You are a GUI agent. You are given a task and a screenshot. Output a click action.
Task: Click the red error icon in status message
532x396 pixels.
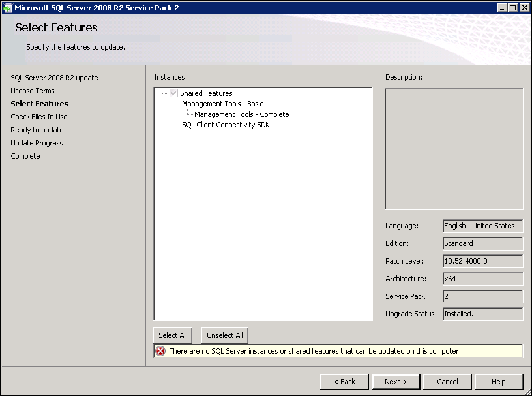pyautogui.click(x=160, y=351)
